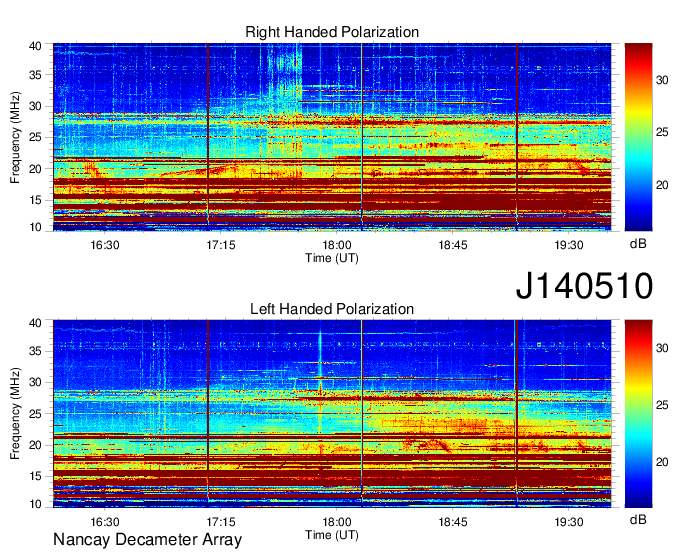Click the 19:30 tick label under top plot
The width and height of the screenshot is (680, 552).
pyautogui.click(x=569, y=245)
